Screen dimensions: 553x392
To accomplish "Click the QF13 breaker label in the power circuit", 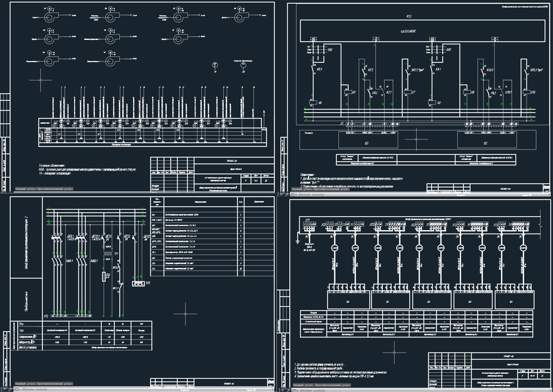I will pos(147,237).
